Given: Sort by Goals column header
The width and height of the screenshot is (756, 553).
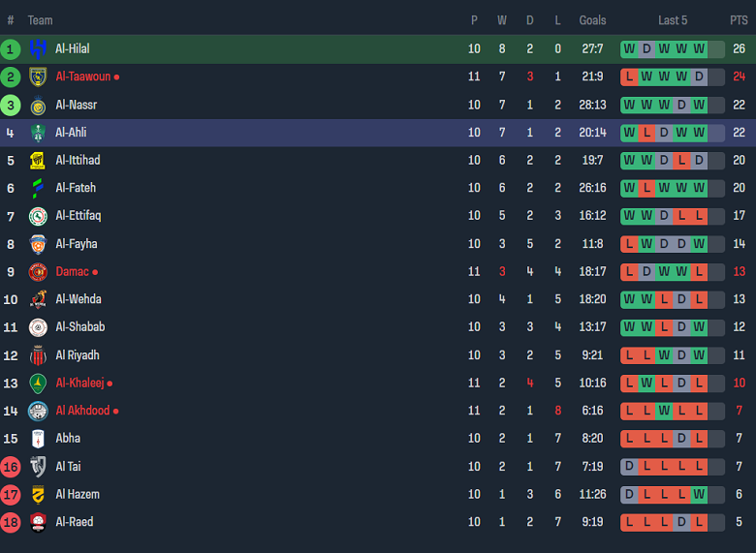Looking at the screenshot, I should pos(592,20).
